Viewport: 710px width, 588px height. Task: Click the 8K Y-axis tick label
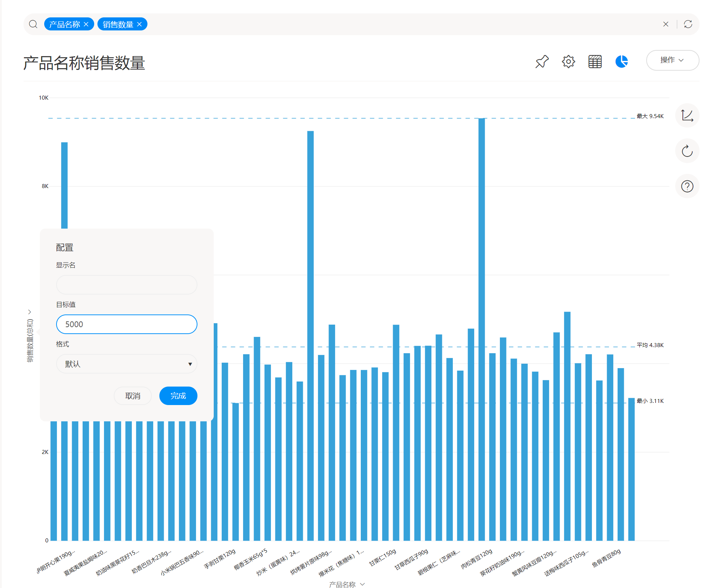click(45, 186)
